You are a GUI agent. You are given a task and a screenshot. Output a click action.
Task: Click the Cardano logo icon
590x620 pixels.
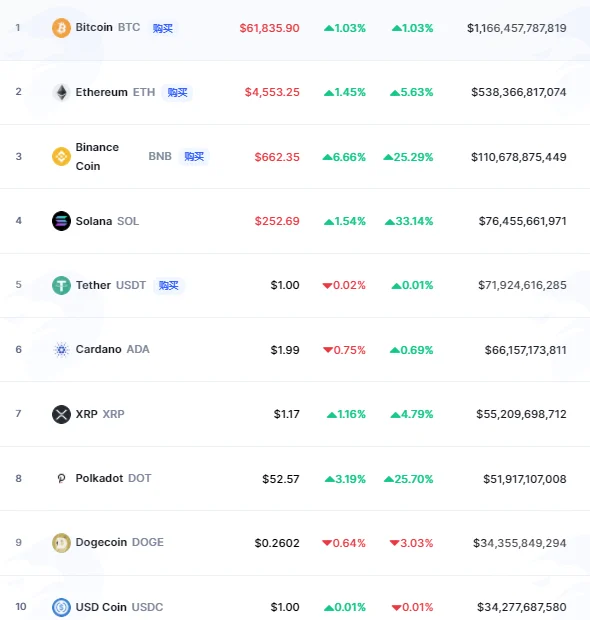61,350
